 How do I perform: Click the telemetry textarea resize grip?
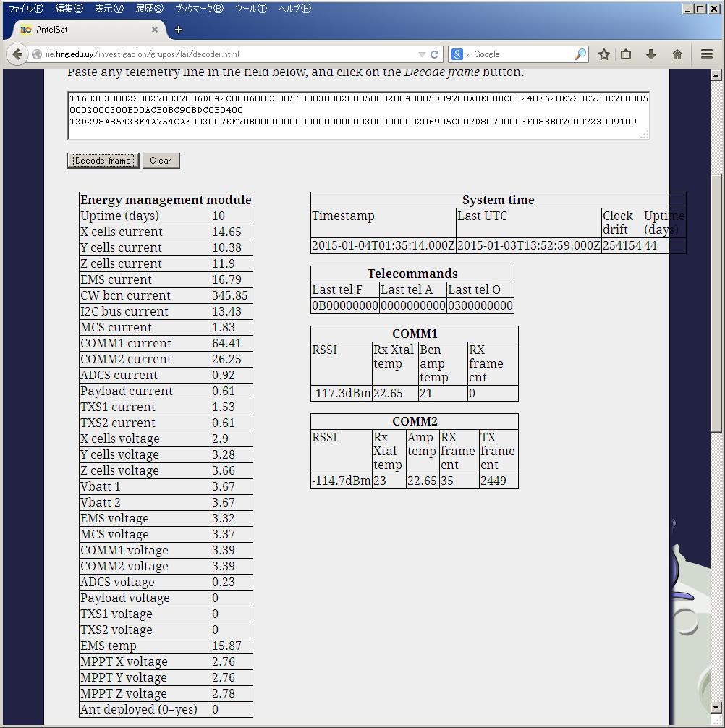coord(645,135)
